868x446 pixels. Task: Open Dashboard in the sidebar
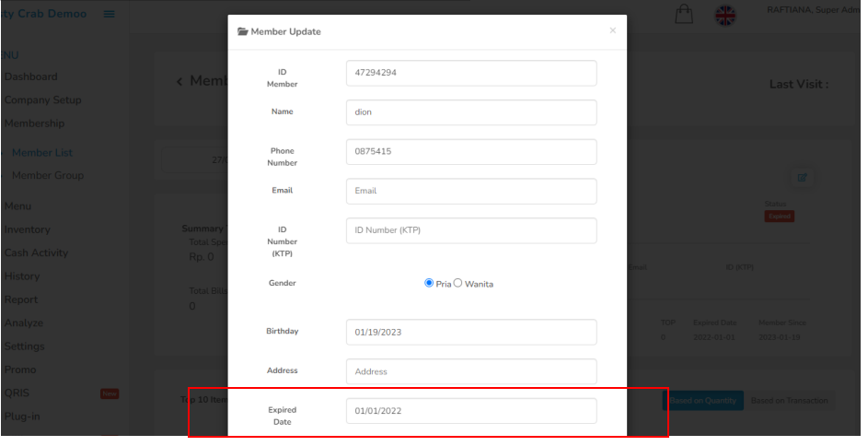click(31, 77)
